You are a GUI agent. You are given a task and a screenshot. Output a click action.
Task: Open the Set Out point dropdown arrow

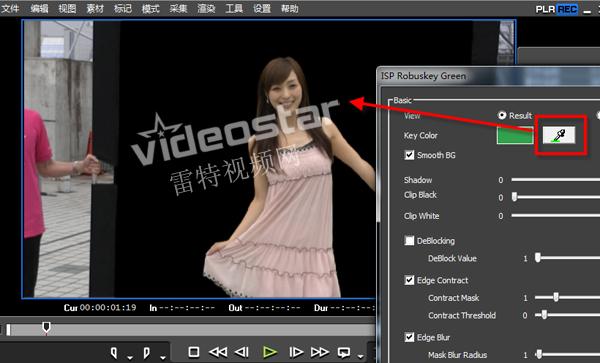163,358
